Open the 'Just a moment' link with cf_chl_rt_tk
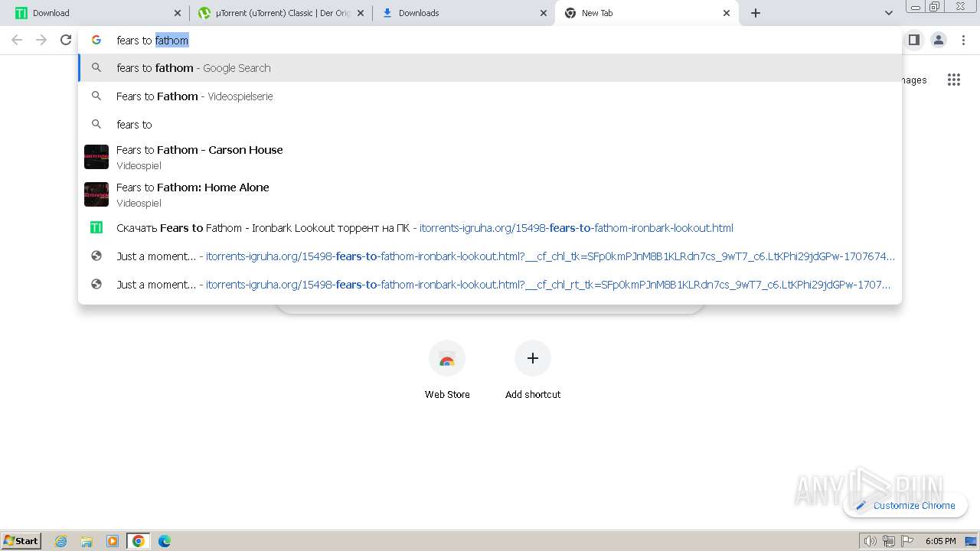Screen dimensions: 980x551 490,285
